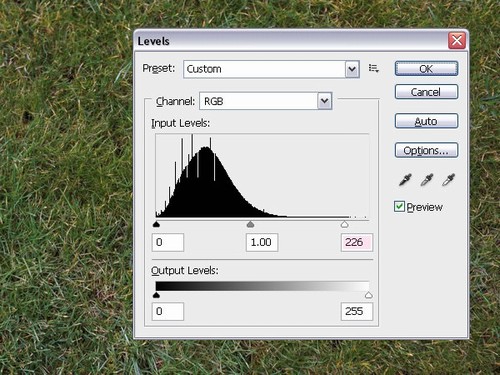
Task: Select the white point eyedropper
Action: pyautogui.click(x=449, y=180)
